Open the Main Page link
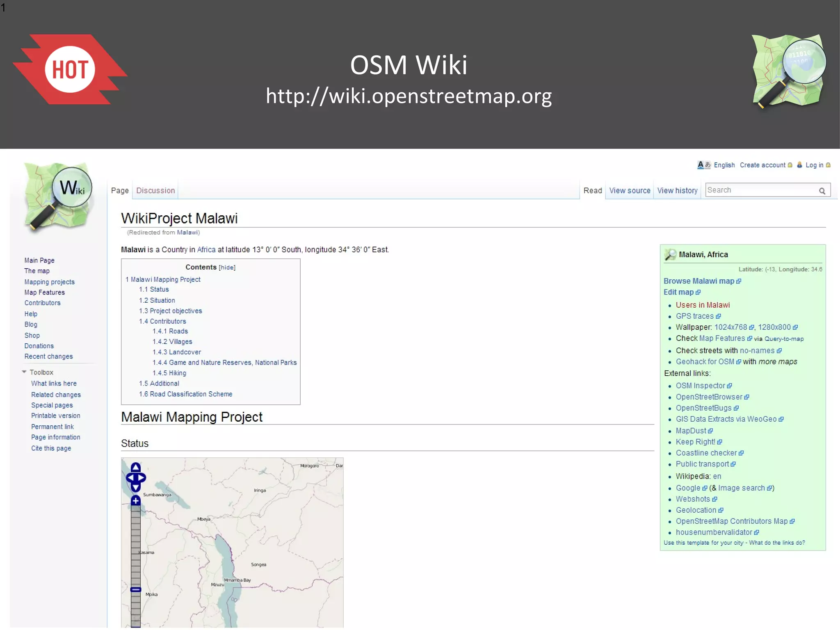The height and width of the screenshot is (630, 840). tap(39, 260)
